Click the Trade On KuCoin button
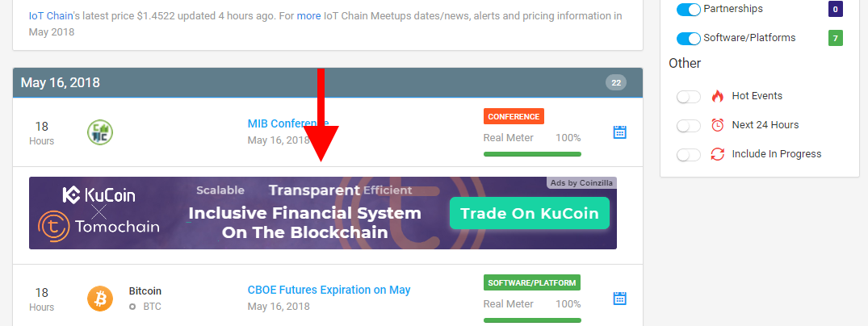Viewport: 868px width, 326px height. tap(529, 213)
